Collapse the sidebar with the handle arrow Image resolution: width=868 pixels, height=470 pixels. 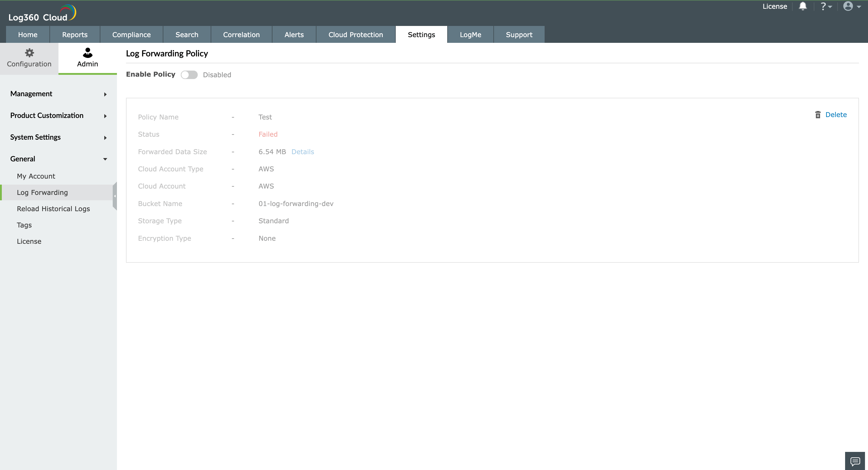click(115, 196)
